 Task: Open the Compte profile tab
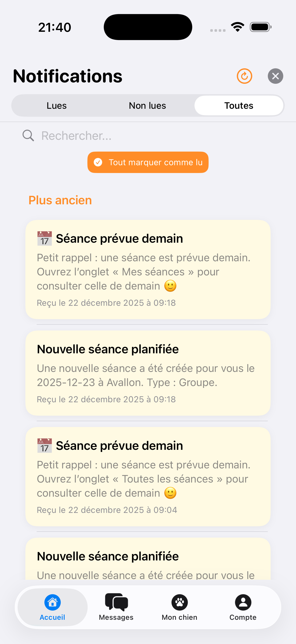[x=243, y=607]
